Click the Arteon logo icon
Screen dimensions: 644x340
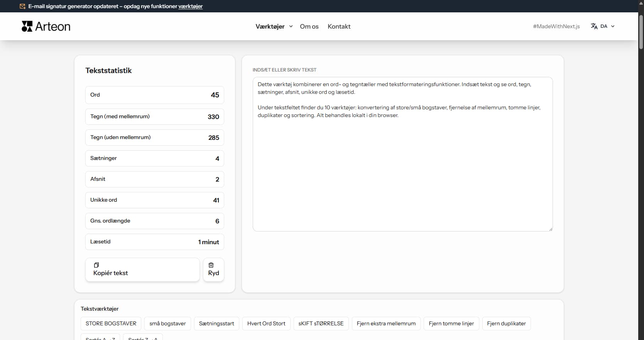pos(27,26)
